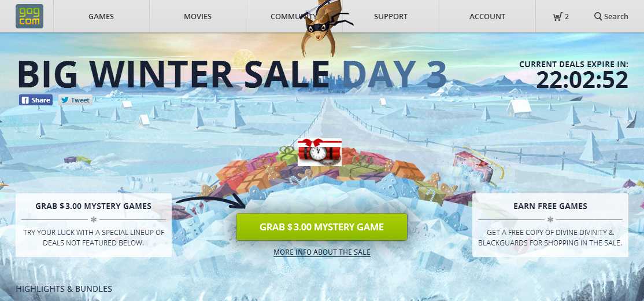The width and height of the screenshot is (644, 301).
Task: Open the GAMES menu
Action: coord(101,16)
